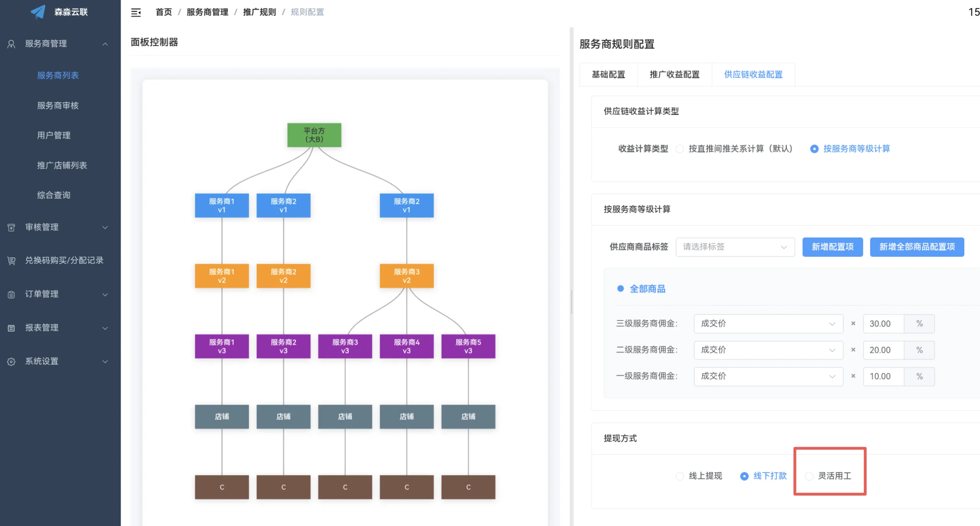Click the 森淼云联 paper plane logo
Screen dimensions: 980x526
(38, 11)
